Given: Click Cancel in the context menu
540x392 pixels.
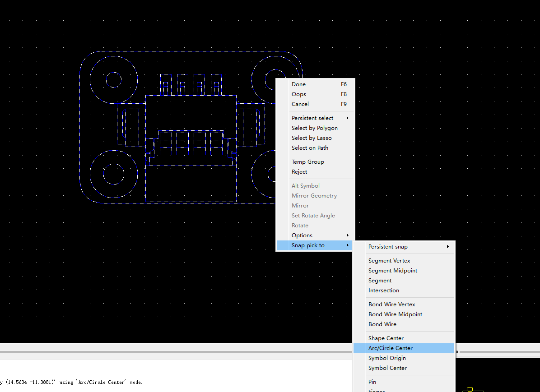Looking at the screenshot, I should (315, 104).
